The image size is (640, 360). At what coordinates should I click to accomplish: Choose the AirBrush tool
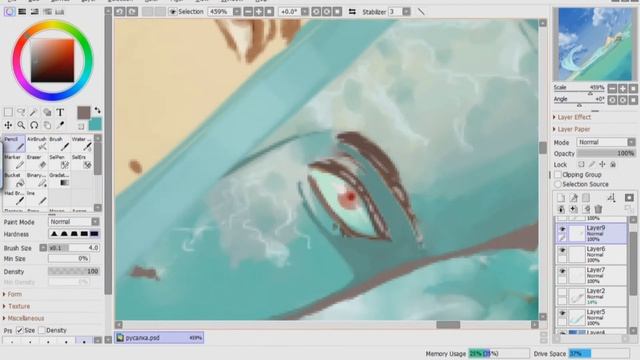[37, 143]
